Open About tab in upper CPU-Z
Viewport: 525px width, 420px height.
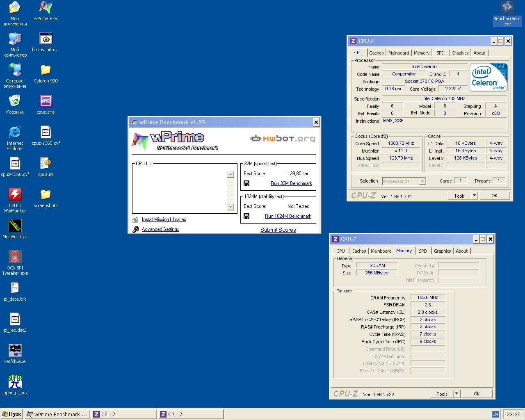479,53
